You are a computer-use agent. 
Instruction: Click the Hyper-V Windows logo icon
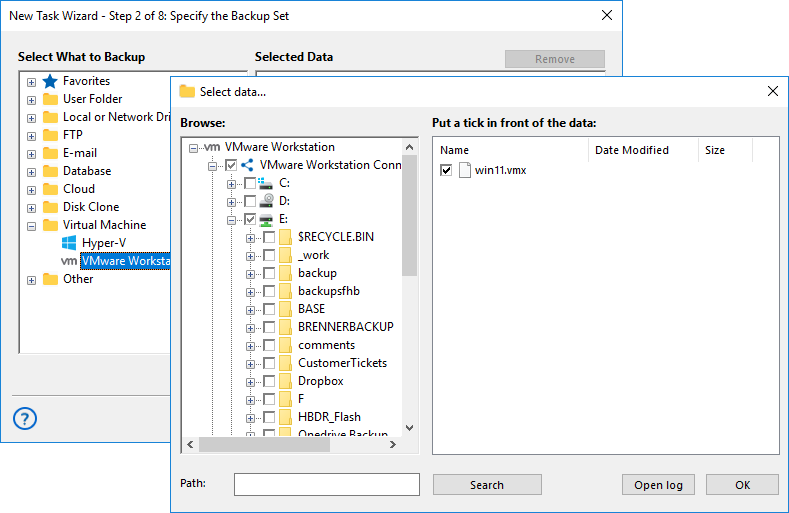coord(69,243)
